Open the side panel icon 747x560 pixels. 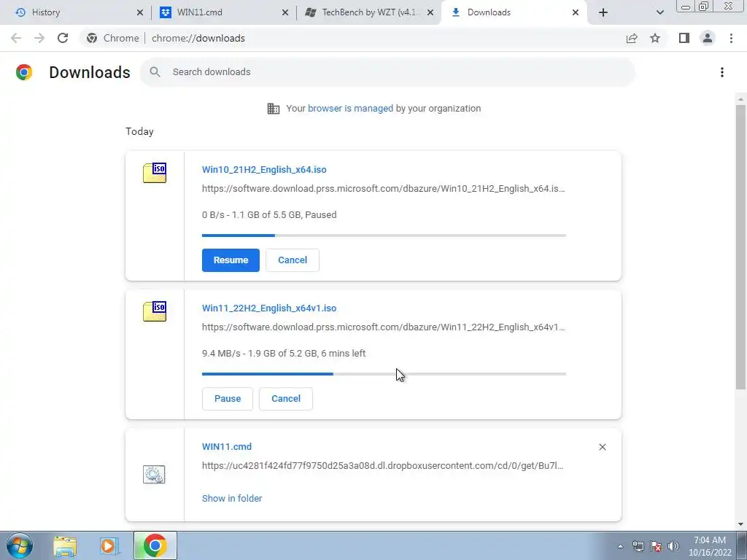point(684,38)
